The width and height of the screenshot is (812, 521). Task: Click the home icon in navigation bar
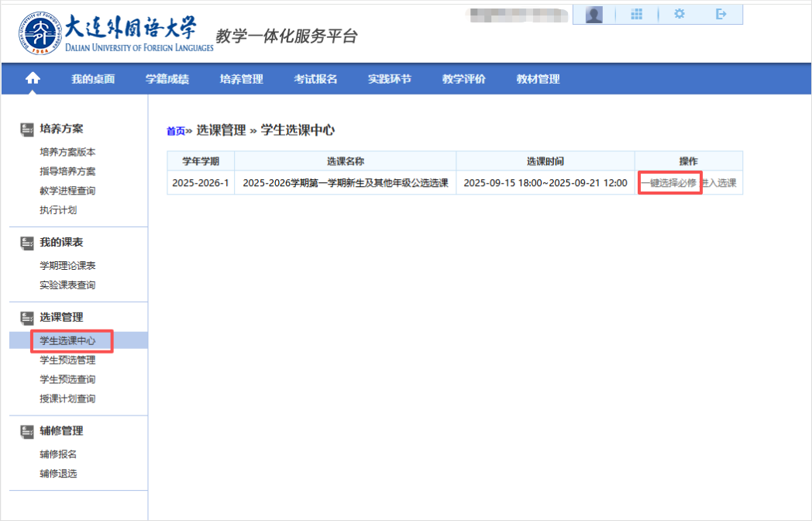(x=33, y=78)
